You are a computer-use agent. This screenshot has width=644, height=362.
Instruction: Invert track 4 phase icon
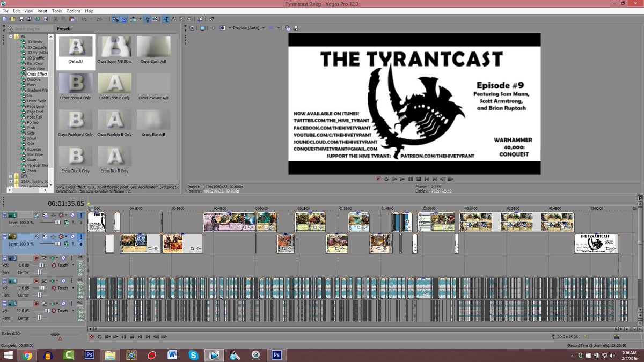(x=44, y=280)
